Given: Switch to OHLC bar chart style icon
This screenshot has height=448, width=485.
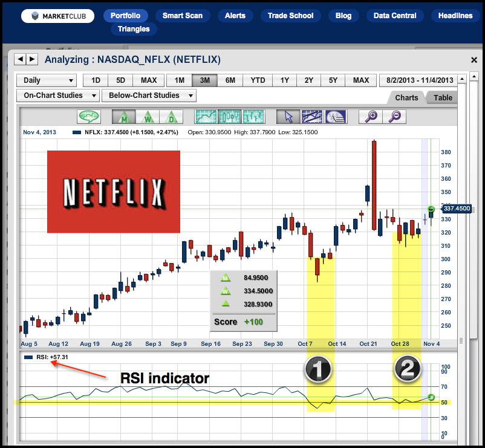Looking at the screenshot, I should (253, 117).
